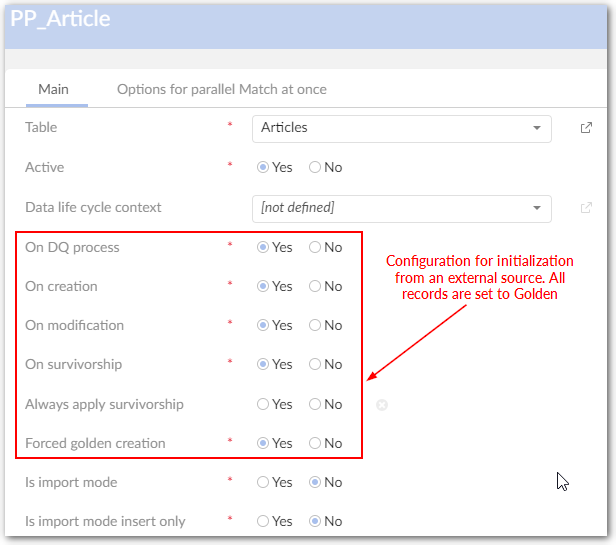Expand the Table dropdown arrow
Image resolution: width=616 pixels, height=545 pixels.
(537, 128)
